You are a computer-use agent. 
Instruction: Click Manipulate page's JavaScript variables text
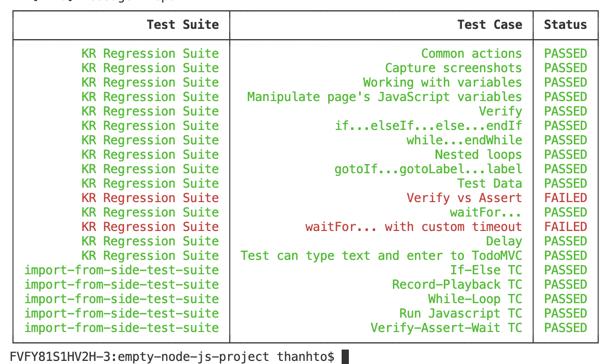pos(384,97)
